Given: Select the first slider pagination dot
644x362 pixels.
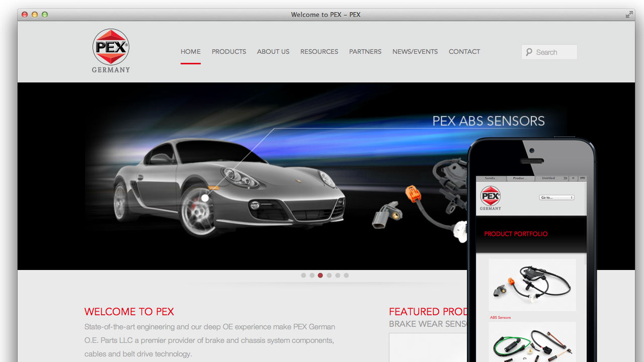Looking at the screenshot, I should (303, 276).
